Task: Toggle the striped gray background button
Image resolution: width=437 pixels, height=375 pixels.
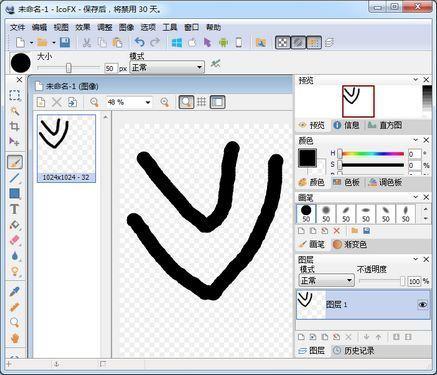Action: (x=298, y=42)
